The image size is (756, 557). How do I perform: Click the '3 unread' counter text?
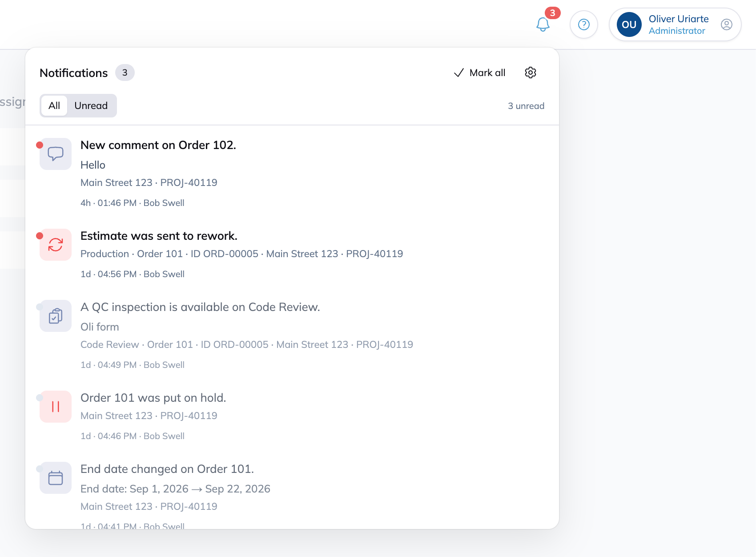(x=526, y=106)
